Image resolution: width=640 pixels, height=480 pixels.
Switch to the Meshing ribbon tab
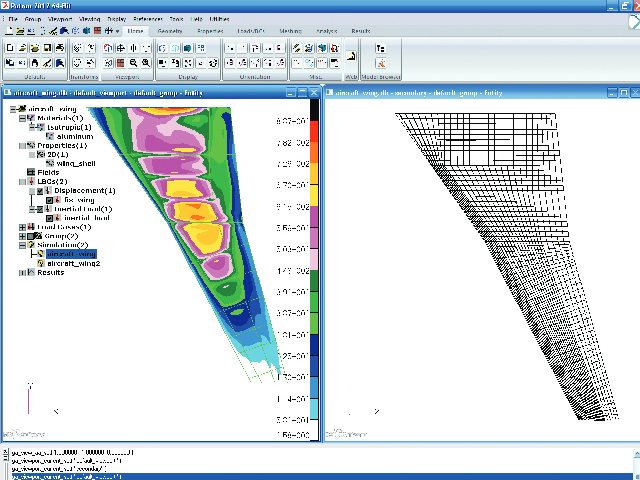click(291, 31)
